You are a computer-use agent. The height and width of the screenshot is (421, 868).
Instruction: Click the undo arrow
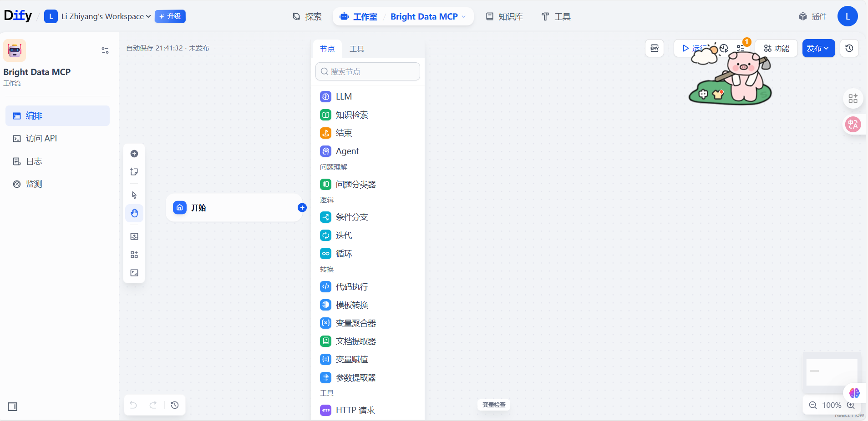click(x=133, y=405)
